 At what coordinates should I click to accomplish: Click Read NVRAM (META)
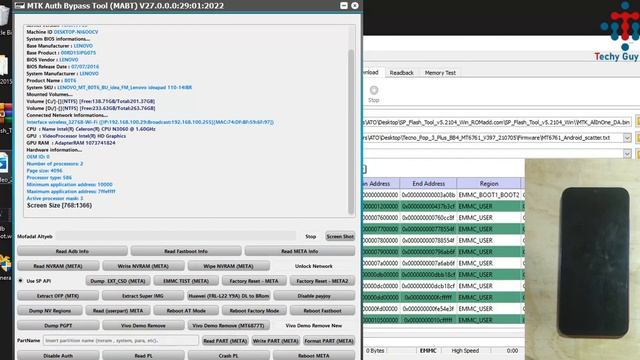tap(58, 266)
